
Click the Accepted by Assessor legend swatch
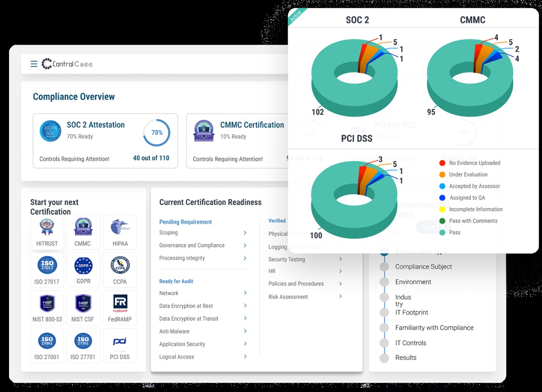tap(442, 186)
